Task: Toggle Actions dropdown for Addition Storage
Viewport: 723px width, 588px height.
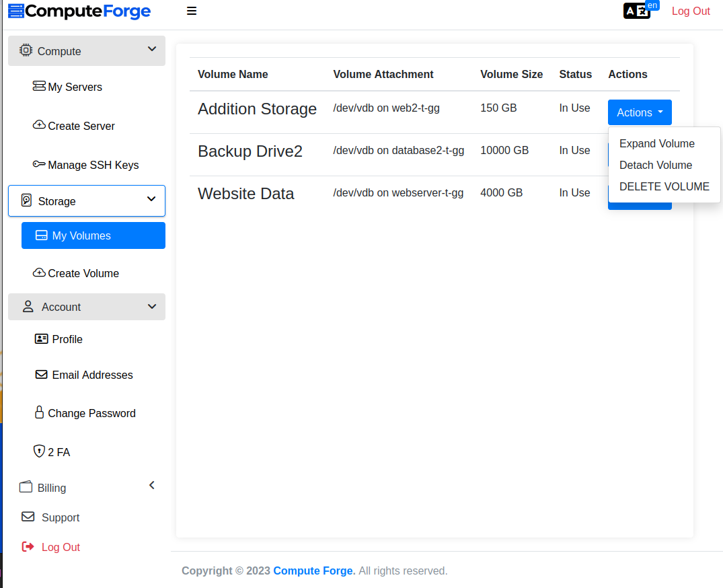Action: tap(640, 112)
